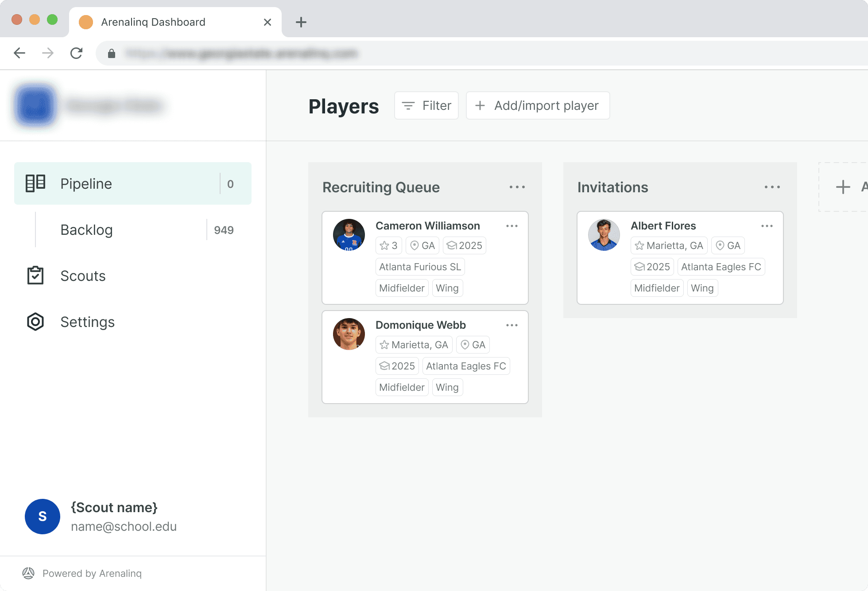Screen dimensions: 868x591
Task: Click Cameron Williamson's avatar photo
Action: [349, 235]
